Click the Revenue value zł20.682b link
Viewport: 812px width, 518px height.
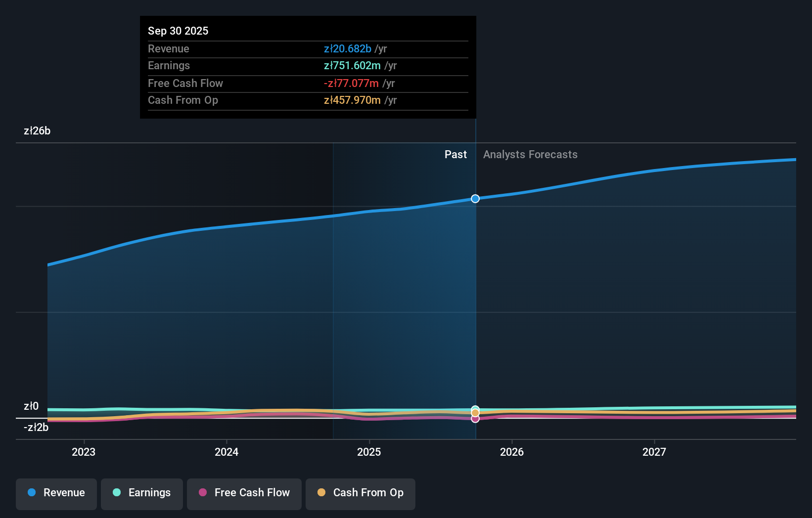(347, 48)
